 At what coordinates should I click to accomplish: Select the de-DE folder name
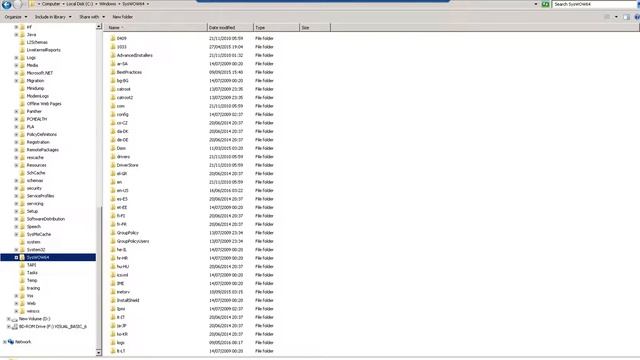122,140
